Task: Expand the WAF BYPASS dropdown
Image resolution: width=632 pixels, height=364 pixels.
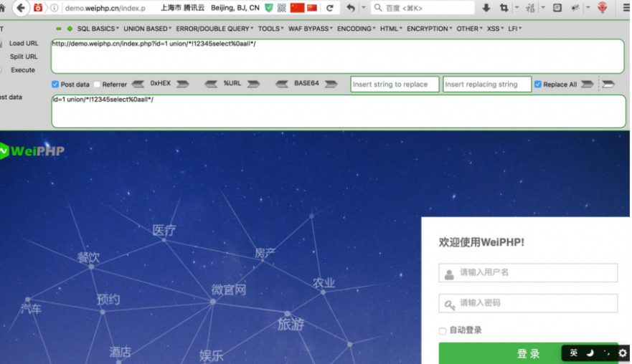Action: point(311,29)
